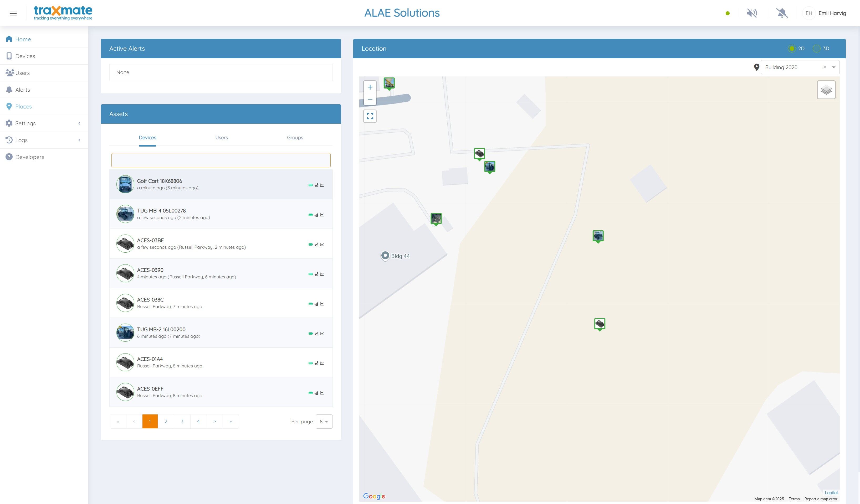This screenshot has width=860, height=504.
Task: Zoom in on the map
Action: 370,87
